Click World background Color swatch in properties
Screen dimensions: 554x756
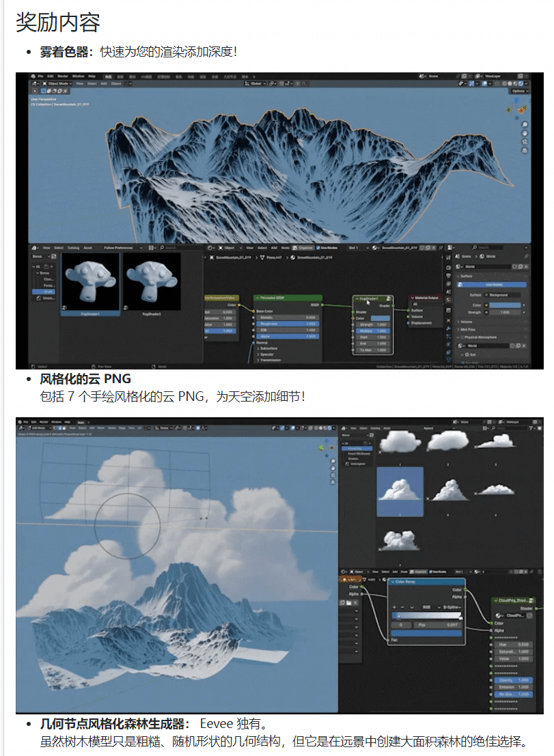click(505, 305)
